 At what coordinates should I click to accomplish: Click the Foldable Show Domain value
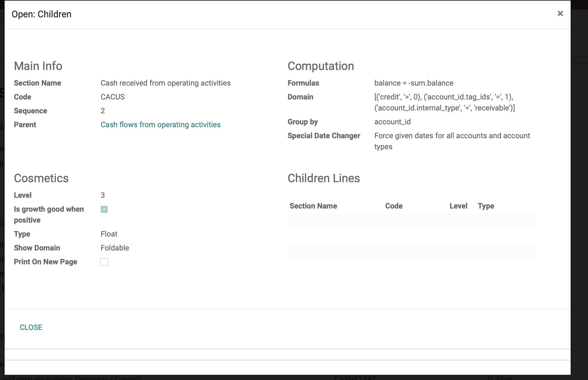click(115, 248)
